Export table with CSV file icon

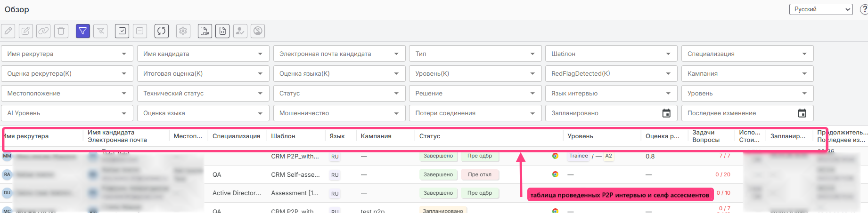click(205, 31)
